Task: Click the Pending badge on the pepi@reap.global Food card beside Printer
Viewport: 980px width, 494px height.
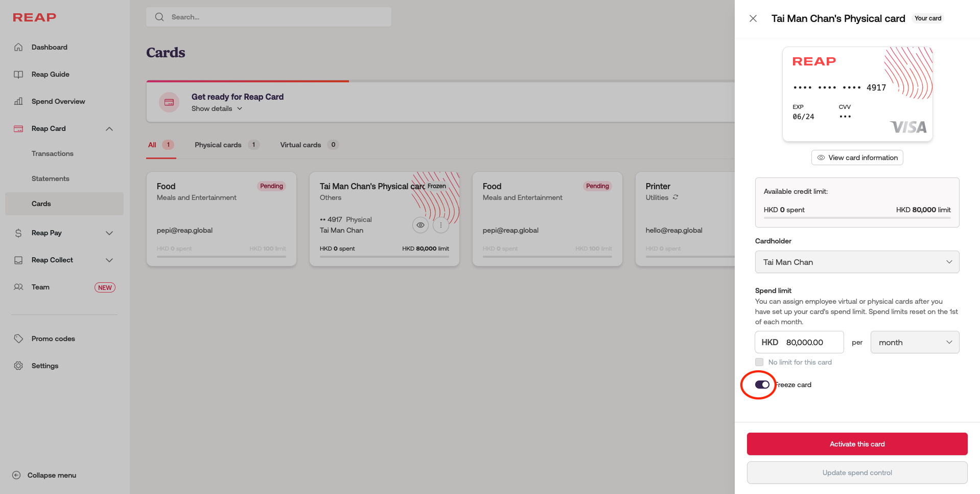Action: point(597,186)
